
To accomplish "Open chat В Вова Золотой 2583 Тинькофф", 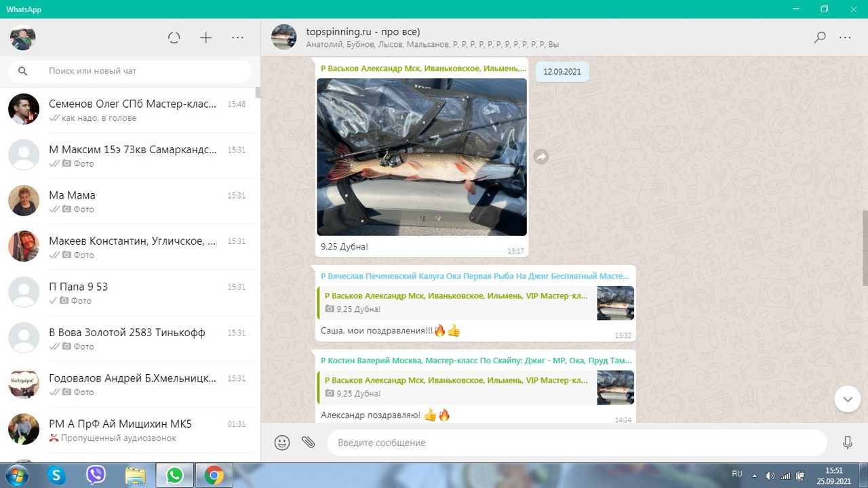I will [x=129, y=338].
